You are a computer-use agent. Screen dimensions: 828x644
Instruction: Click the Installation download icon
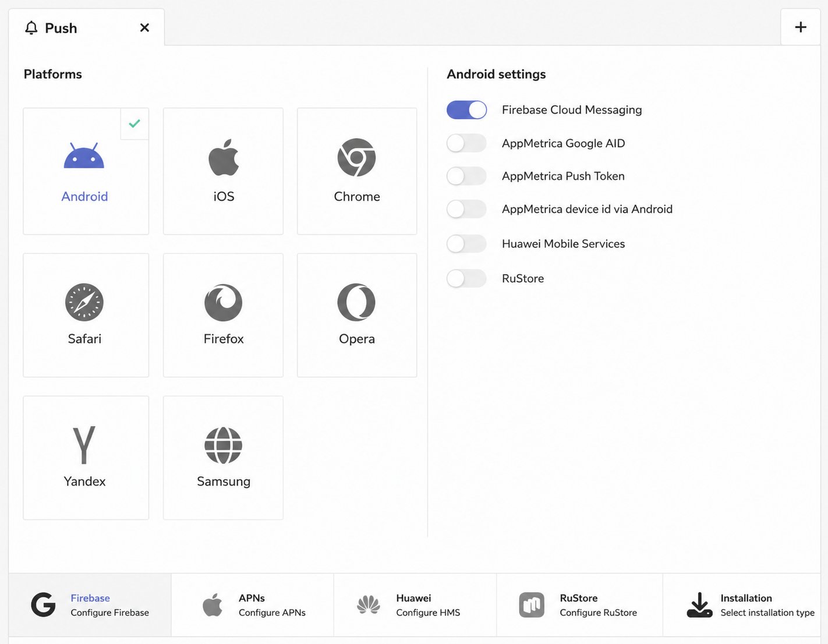coord(699,605)
